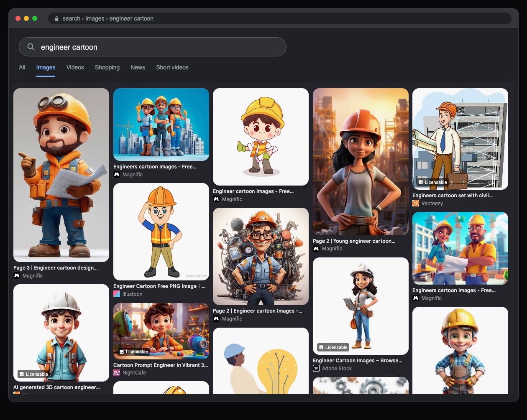Screen dimensions: 527x420
Task: Open the Short videos tab
Action: 172,67
